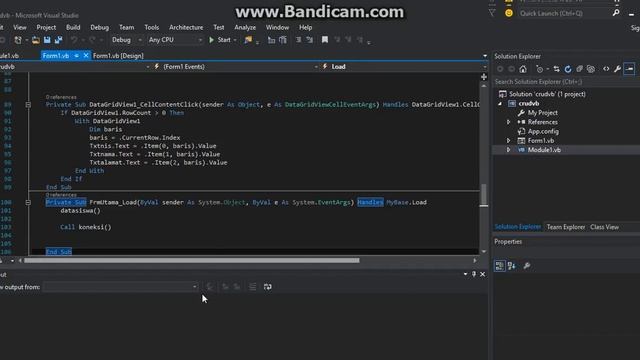Click the Solution Explorer Refresh icon
The height and width of the screenshot is (360, 640).
click(x=568, y=69)
